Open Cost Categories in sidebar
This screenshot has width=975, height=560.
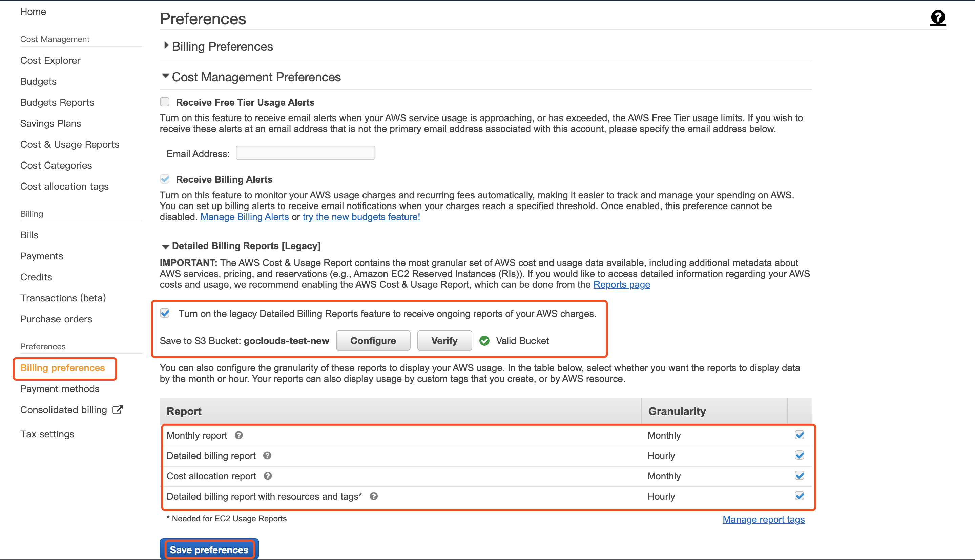[x=56, y=165]
